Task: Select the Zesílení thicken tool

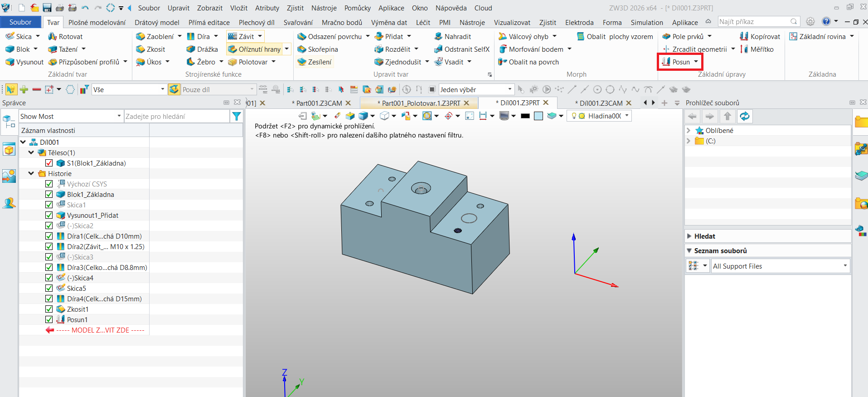Action: [315, 62]
